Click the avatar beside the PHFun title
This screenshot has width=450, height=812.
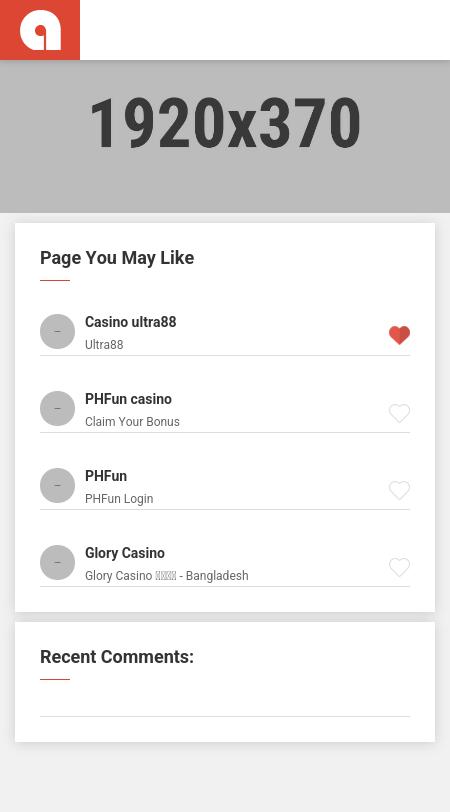[x=57, y=486]
